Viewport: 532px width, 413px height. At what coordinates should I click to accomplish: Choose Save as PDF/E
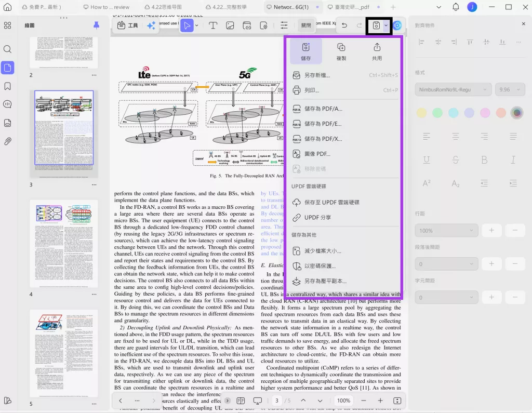pyautogui.click(x=345, y=124)
